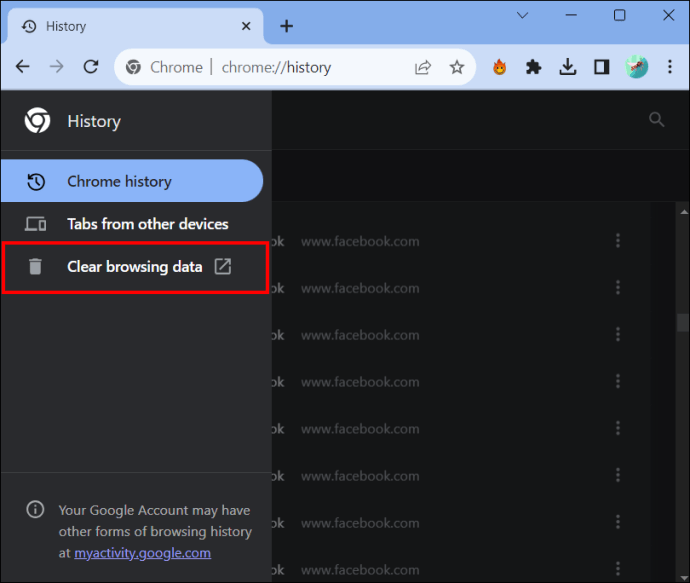
Task: Open the tab search chevron in title bar
Action: click(x=522, y=15)
